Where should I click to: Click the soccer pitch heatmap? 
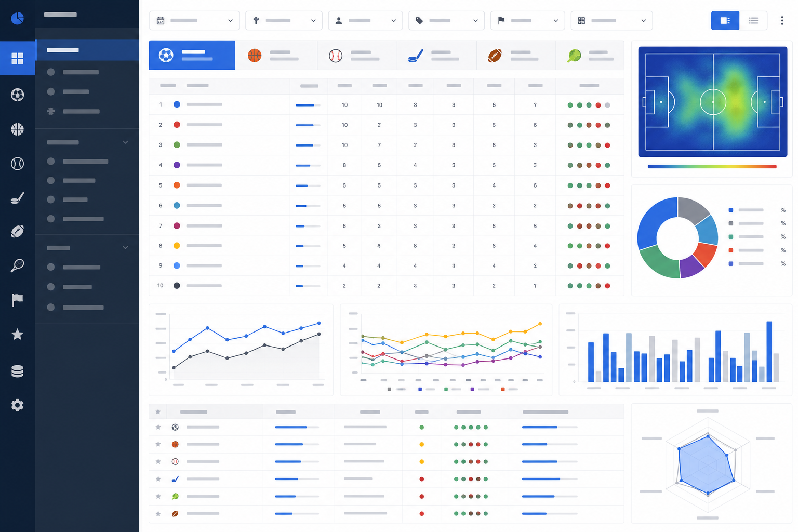(x=713, y=102)
